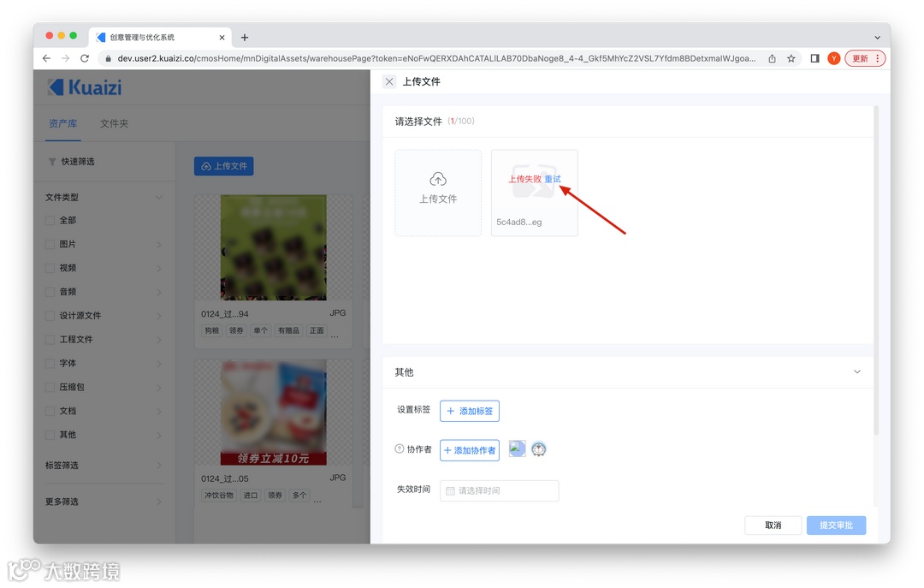Check the 全部 checkbox
Screen dimensions: 924x588
[x=50, y=220]
